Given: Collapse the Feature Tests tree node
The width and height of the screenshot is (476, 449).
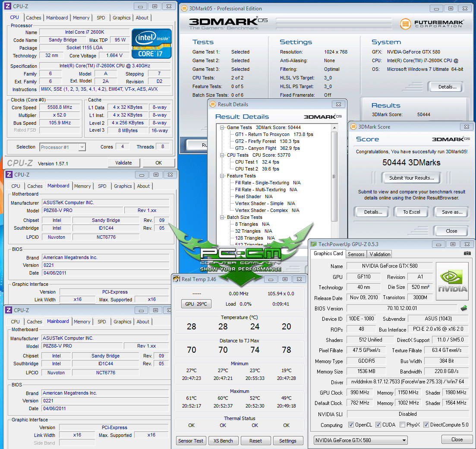Looking at the screenshot, I should (222, 176).
